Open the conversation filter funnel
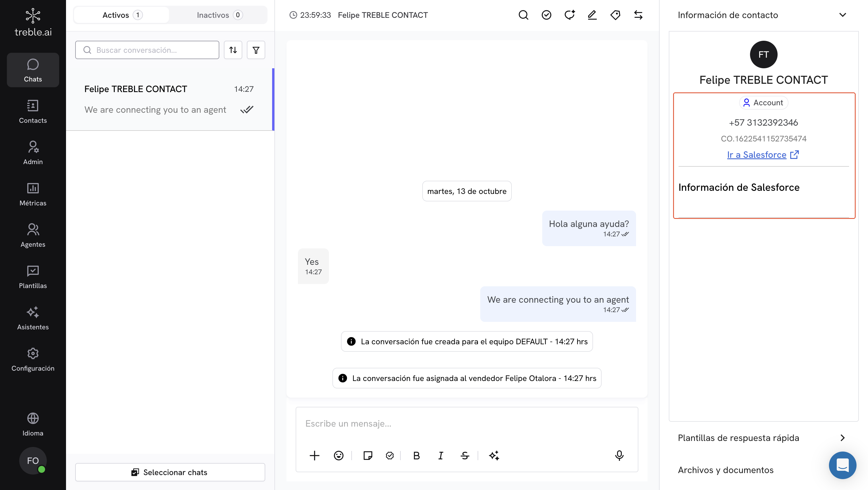This screenshot has height=490, width=868. pos(256,50)
